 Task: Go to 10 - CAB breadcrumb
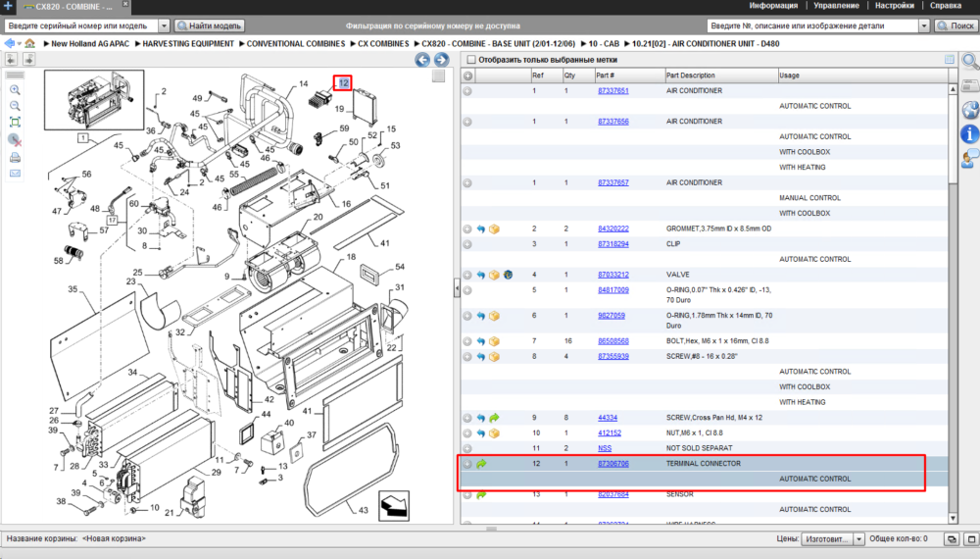click(x=604, y=44)
